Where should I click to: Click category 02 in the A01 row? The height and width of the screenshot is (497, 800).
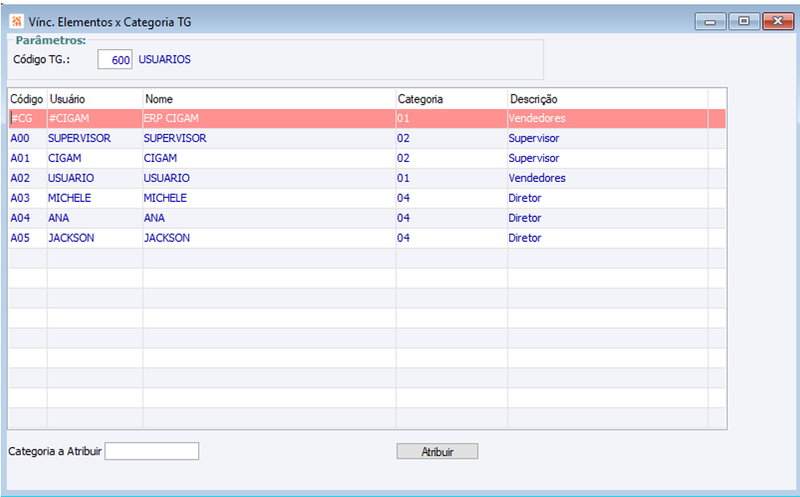pyautogui.click(x=452, y=158)
